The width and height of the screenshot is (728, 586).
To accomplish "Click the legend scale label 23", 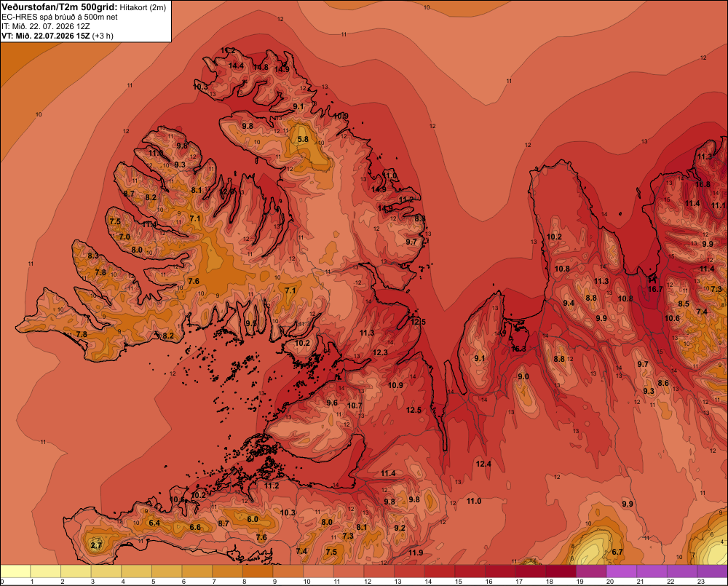I will pos(701,582).
